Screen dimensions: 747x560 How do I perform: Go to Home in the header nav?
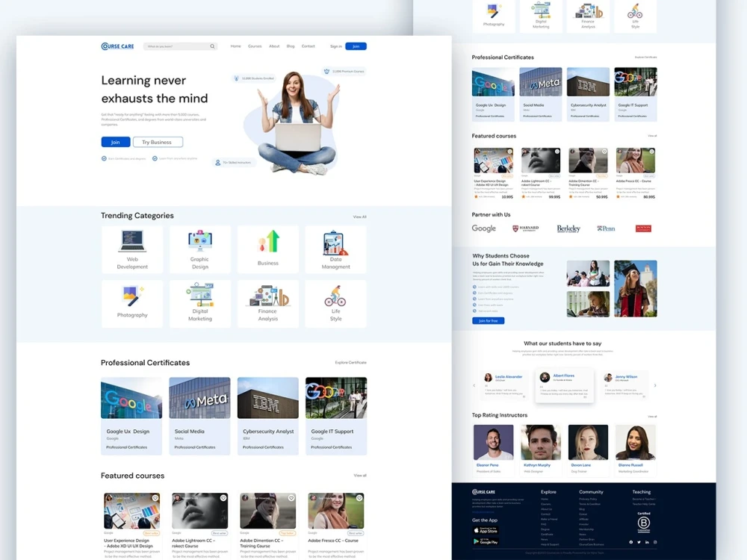[236, 46]
